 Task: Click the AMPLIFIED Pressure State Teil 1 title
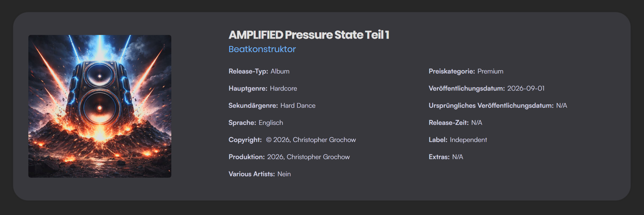coord(309,35)
